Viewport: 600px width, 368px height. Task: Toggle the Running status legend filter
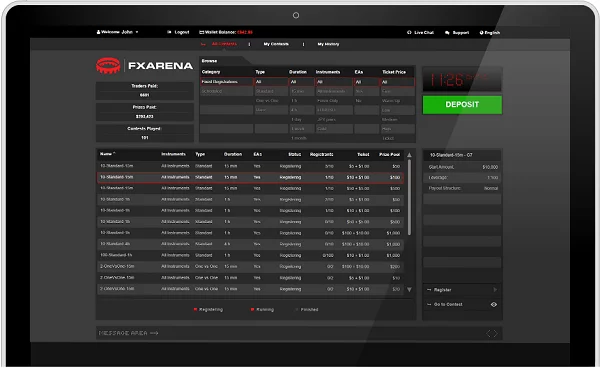click(x=262, y=309)
